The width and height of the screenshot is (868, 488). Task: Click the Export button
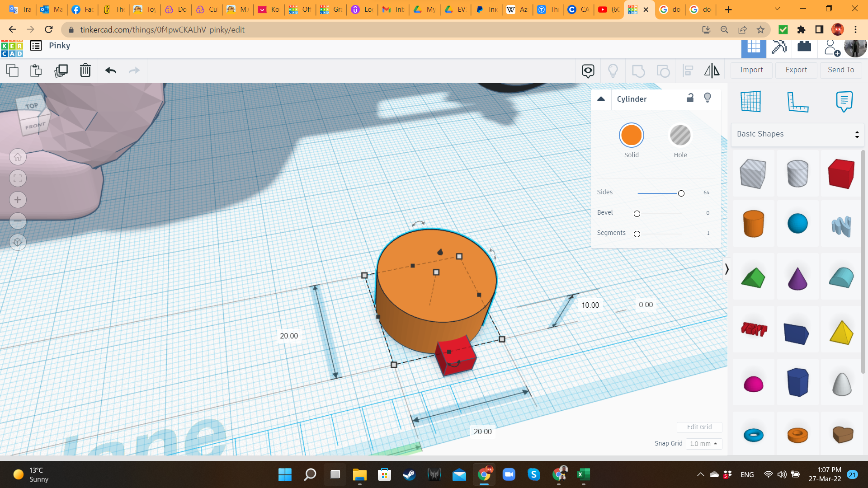pyautogui.click(x=796, y=70)
